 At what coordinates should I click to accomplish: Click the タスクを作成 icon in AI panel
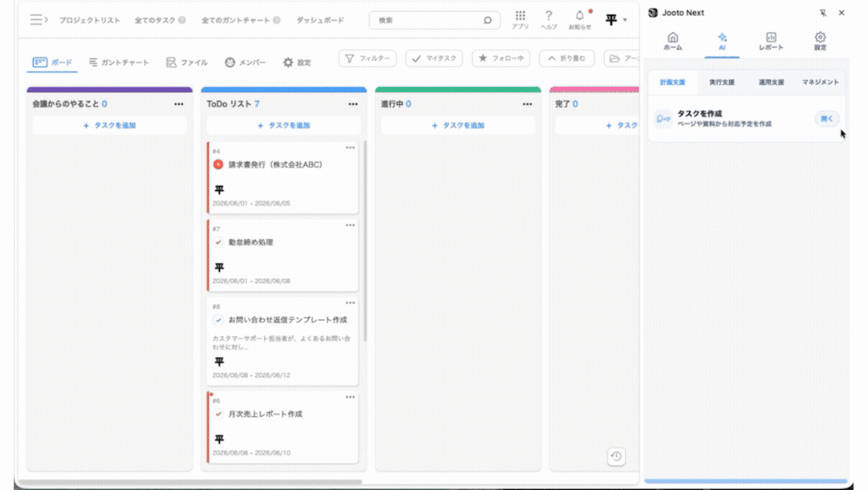pyautogui.click(x=662, y=119)
